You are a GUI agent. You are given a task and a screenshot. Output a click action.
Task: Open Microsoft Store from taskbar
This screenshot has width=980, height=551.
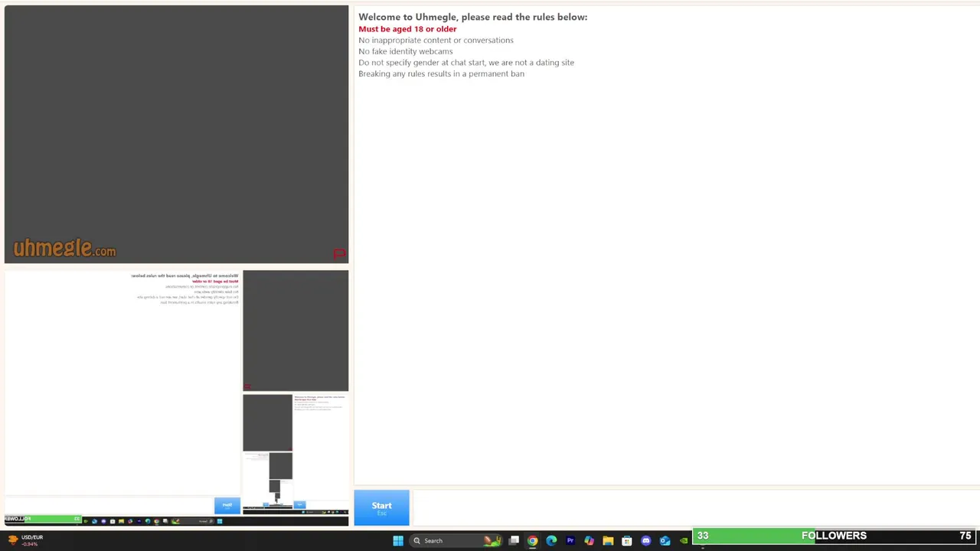(627, 541)
